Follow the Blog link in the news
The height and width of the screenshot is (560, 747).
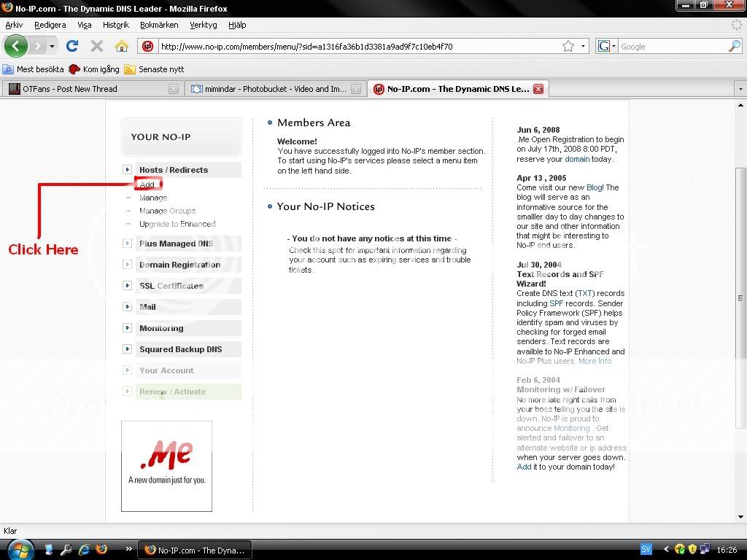pos(595,187)
